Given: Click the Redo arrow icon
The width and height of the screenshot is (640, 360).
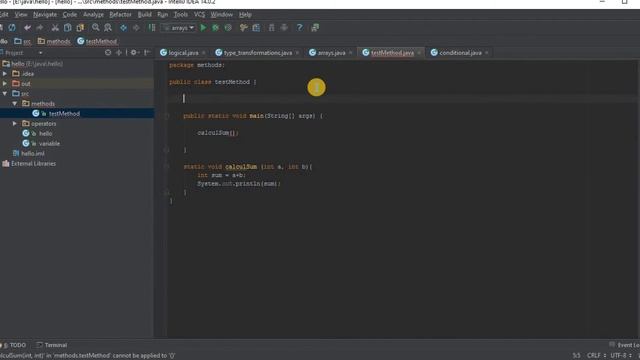Looking at the screenshot, I should tap(40, 28).
